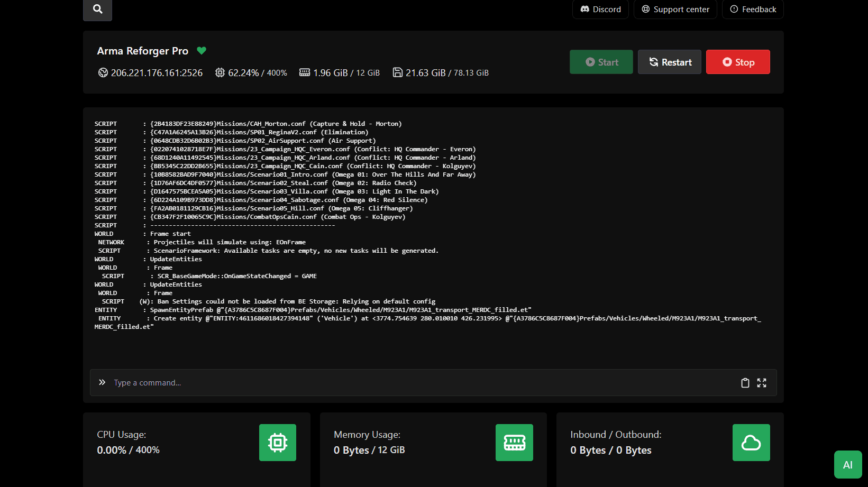Viewport: 868px width, 487px height.
Task: Restart the server
Action: pyautogui.click(x=670, y=62)
